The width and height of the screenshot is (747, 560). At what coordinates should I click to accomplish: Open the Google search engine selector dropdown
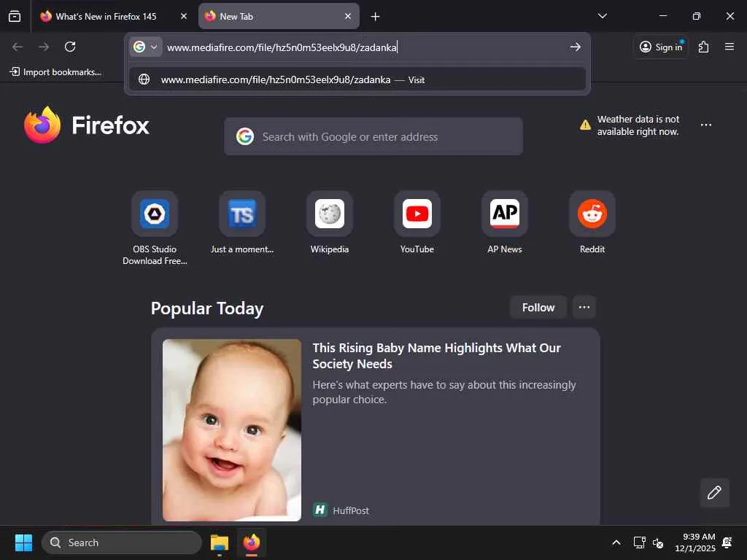coord(145,47)
